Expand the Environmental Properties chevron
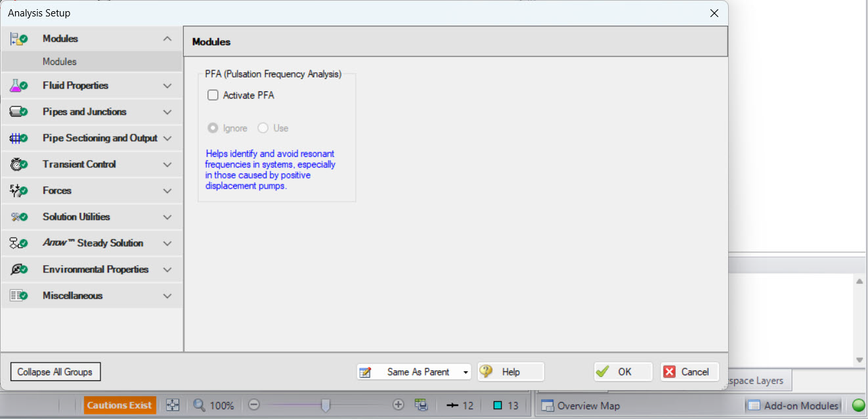This screenshot has height=419, width=868. 167,269
